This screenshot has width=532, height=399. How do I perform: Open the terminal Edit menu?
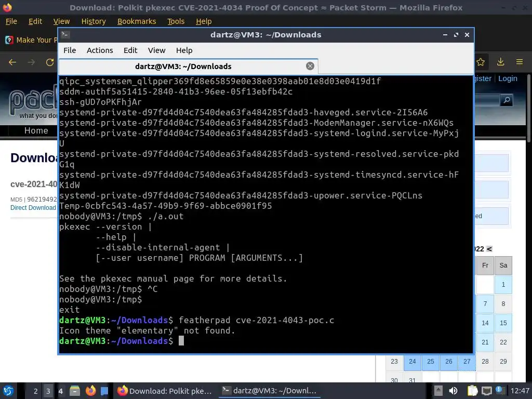click(x=130, y=50)
